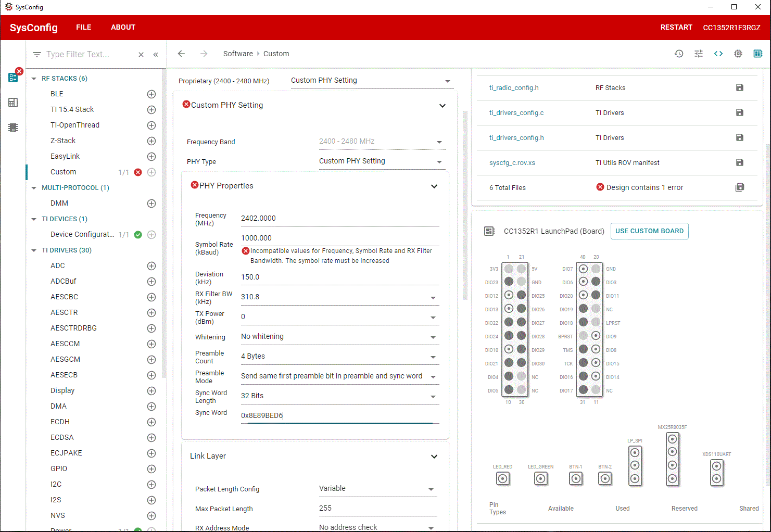
Task: Add a Z-Stack instance
Action: click(x=151, y=141)
